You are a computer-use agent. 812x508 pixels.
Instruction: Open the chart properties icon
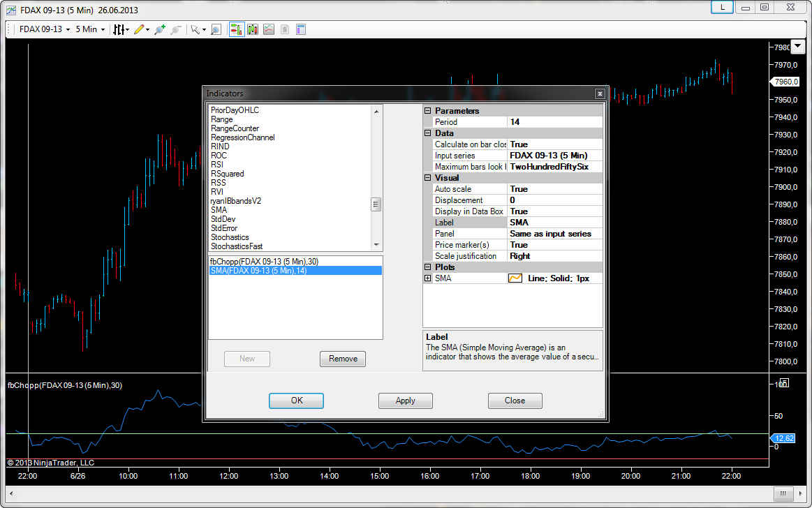coord(301,29)
